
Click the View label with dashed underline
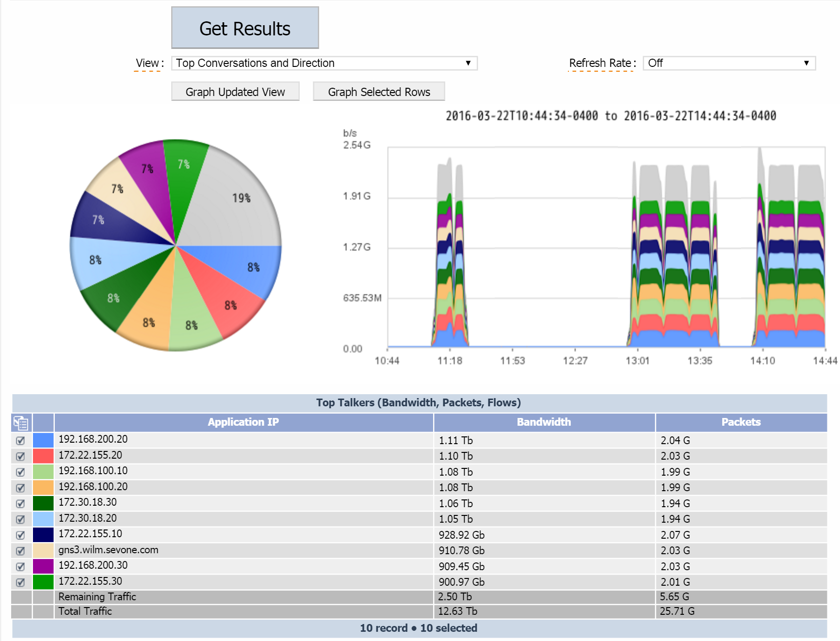tap(147, 63)
